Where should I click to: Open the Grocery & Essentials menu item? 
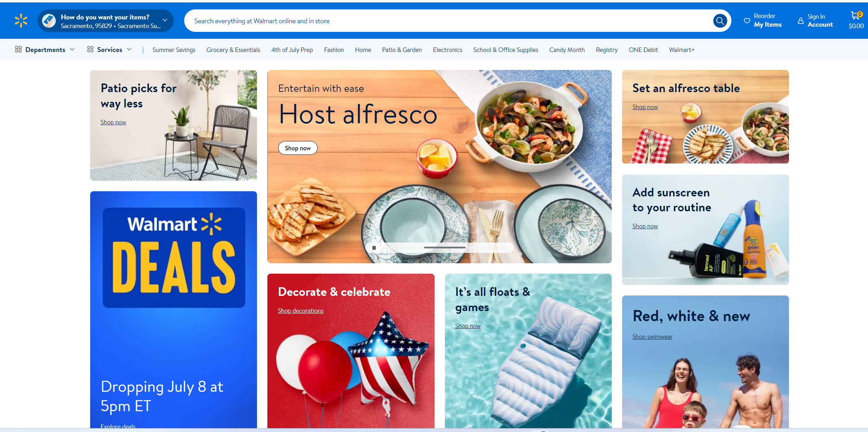click(x=233, y=50)
